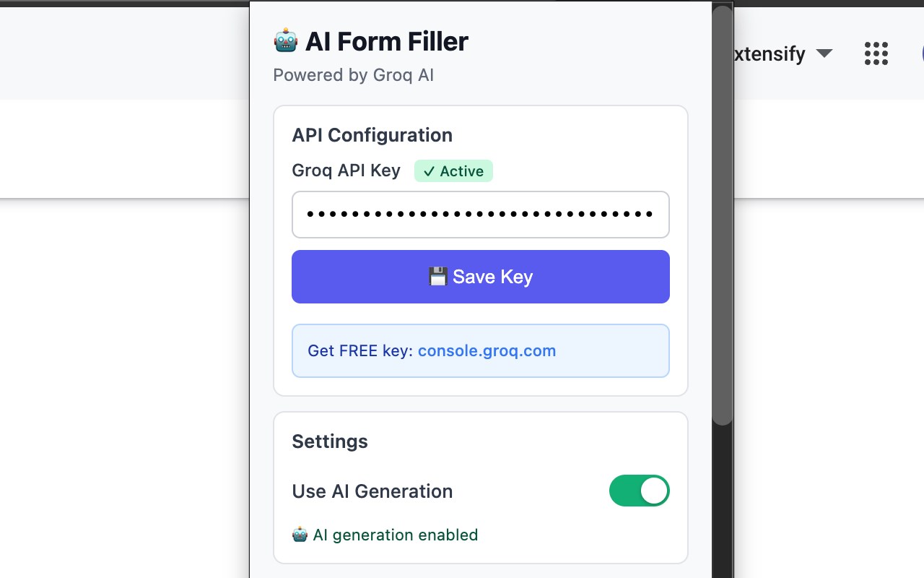Click the Use AI Generation label text
The image size is (924, 578).
pyautogui.click(x=372, y=491)
